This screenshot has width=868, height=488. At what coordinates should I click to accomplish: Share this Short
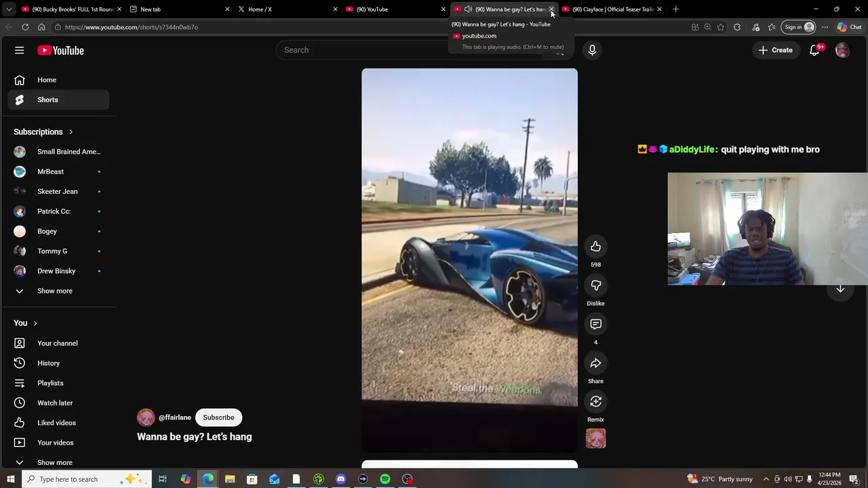coord(595,363)
